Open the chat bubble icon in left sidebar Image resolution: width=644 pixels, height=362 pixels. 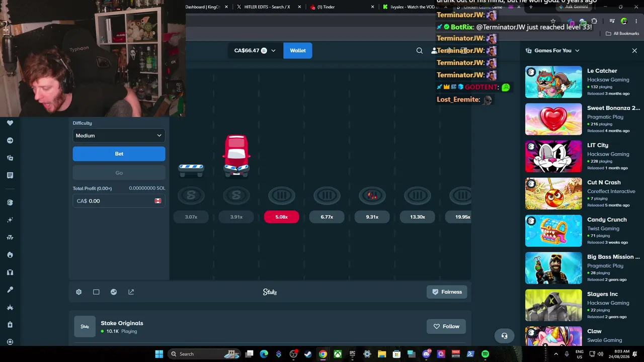click(x=10, y=175)
